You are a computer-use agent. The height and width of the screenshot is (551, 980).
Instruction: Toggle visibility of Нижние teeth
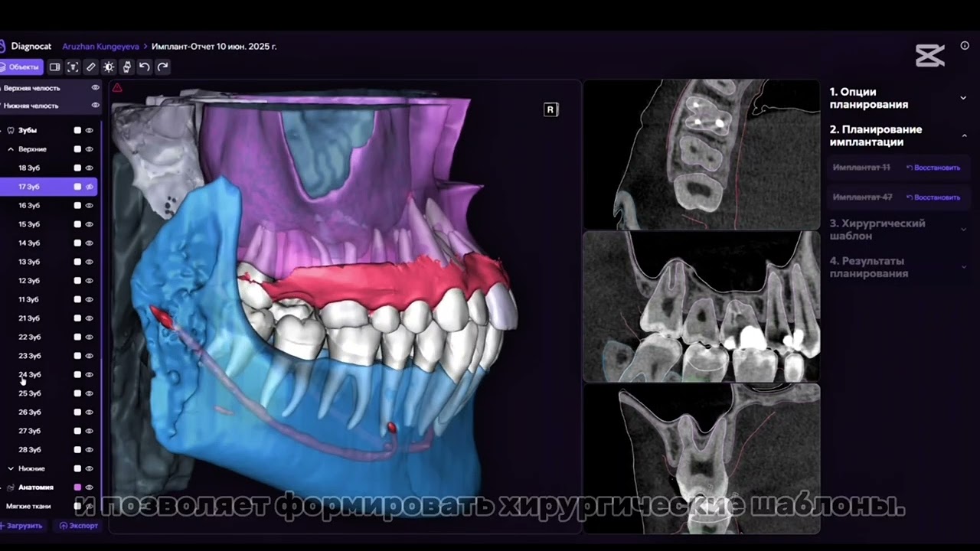pos(90,468)
